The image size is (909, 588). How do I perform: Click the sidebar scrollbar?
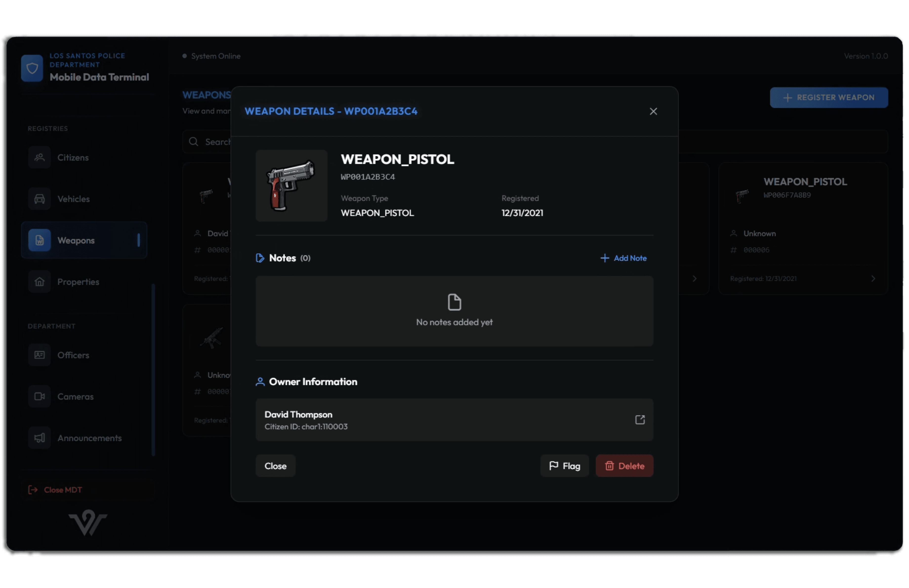pyautogui.click(x=153, y=369)
